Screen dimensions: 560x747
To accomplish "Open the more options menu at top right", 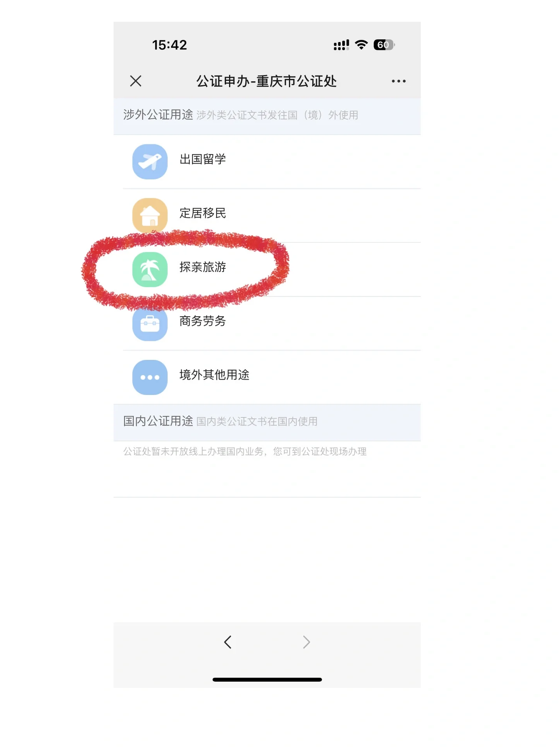I will click(399, 81).
